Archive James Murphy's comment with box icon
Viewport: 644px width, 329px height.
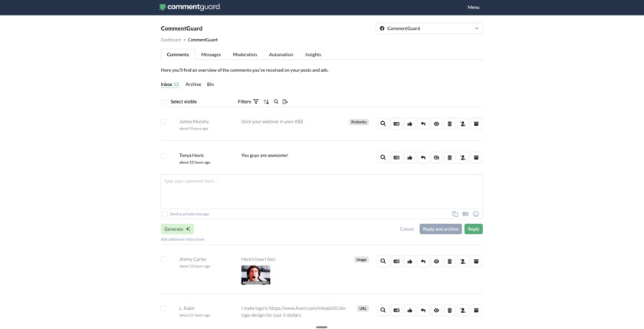click(x=476, y=123)
